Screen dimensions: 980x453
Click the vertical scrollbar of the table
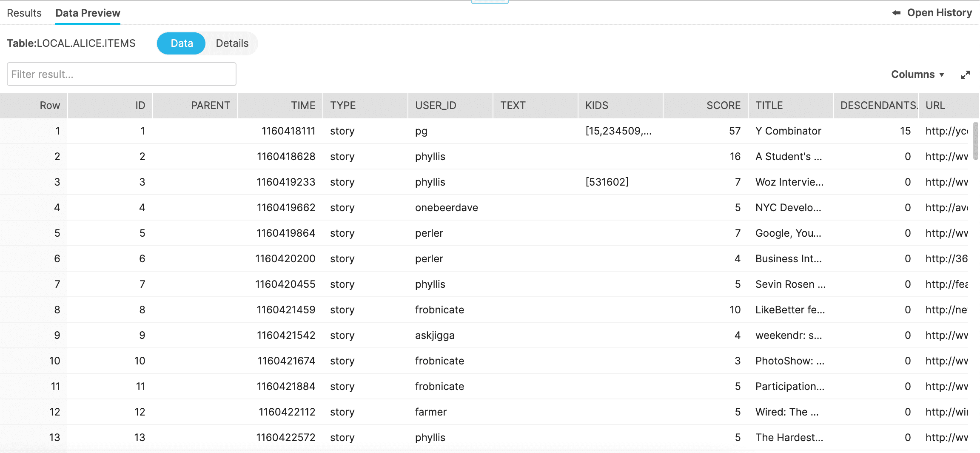975,140
